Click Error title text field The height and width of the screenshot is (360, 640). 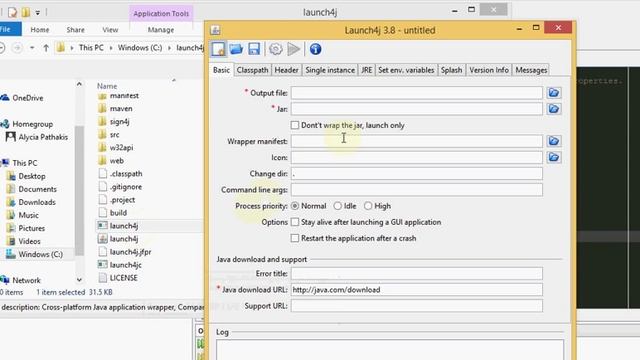click(x=417, y=273)
